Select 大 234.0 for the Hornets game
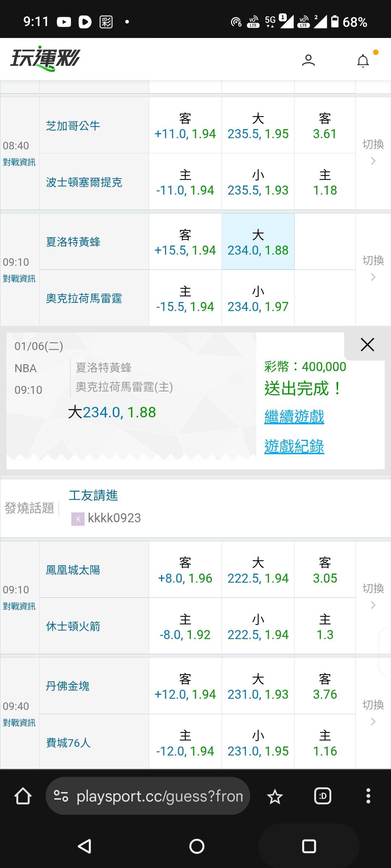Image resolution: width=391 pixels, height=868 pixels. (258, 242)
